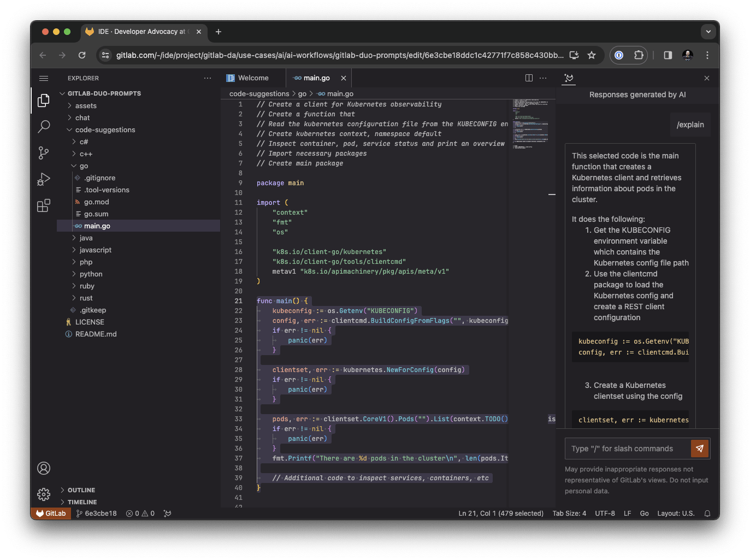Send the prompt with the paper-plane icon

pyautogui.click(x=700, y=449)
